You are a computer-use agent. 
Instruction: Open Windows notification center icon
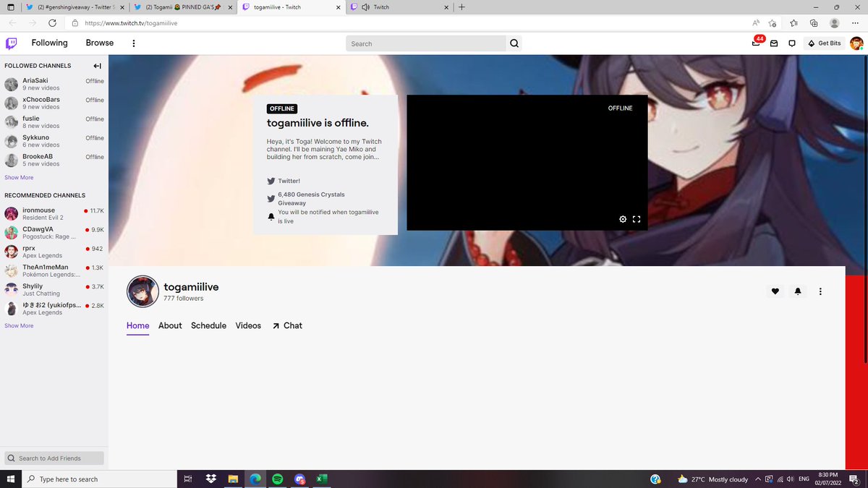click(854, 479)
